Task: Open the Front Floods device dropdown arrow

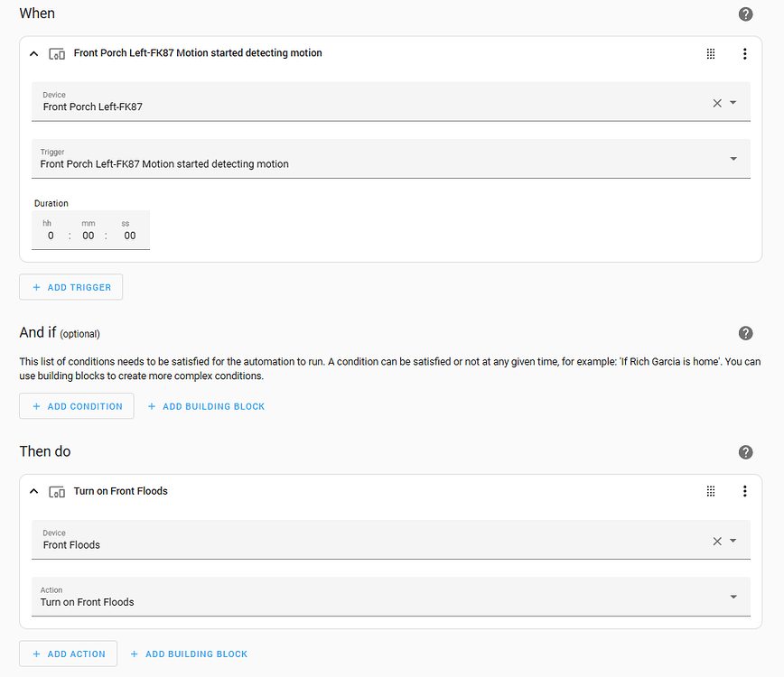Action: pyautogui.click(x=733, y=541)
